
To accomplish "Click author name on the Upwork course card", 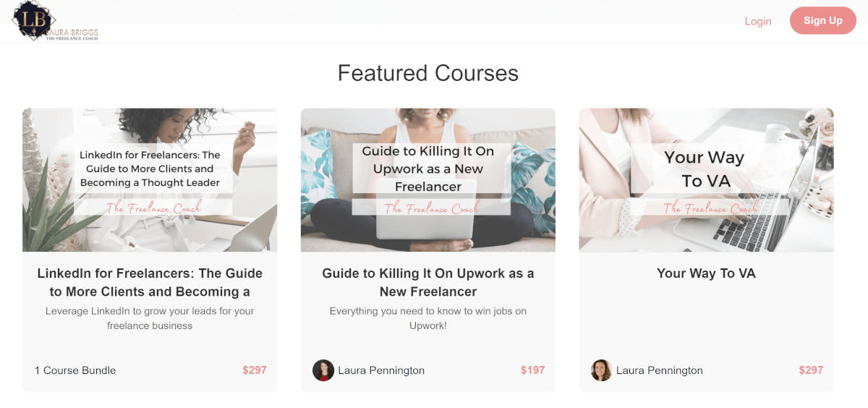I will tap(381, 370).
